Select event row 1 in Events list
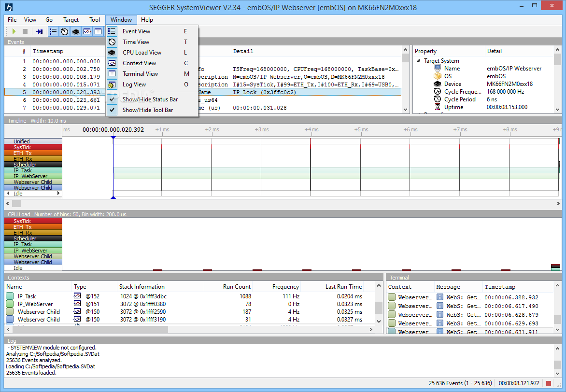 tap(202, 61)
